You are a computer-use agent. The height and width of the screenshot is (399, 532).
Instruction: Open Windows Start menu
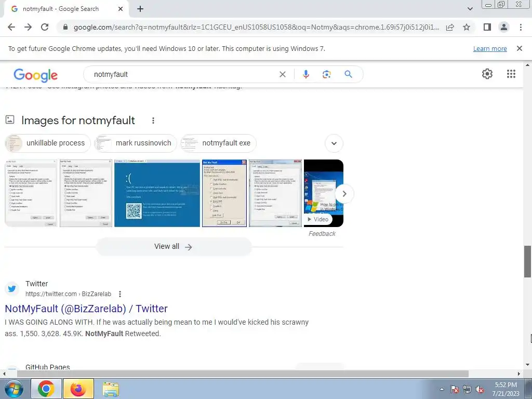(14, 389)
